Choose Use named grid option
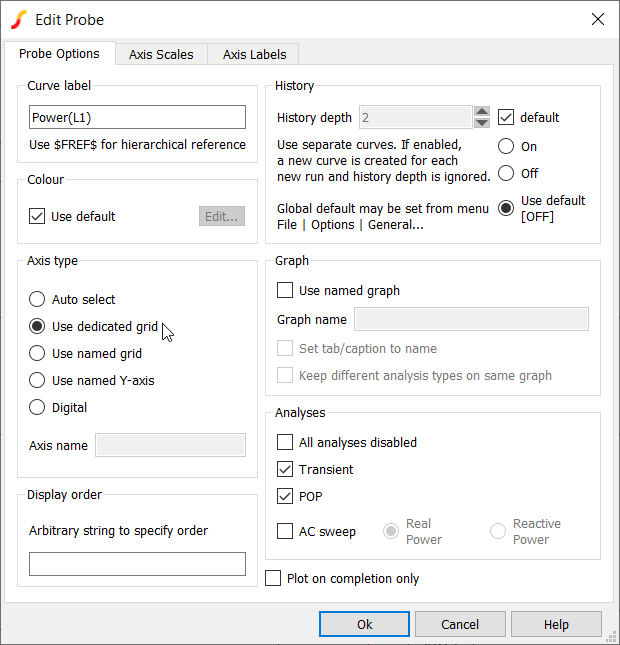The image size is (620, 645). (38, 353)
